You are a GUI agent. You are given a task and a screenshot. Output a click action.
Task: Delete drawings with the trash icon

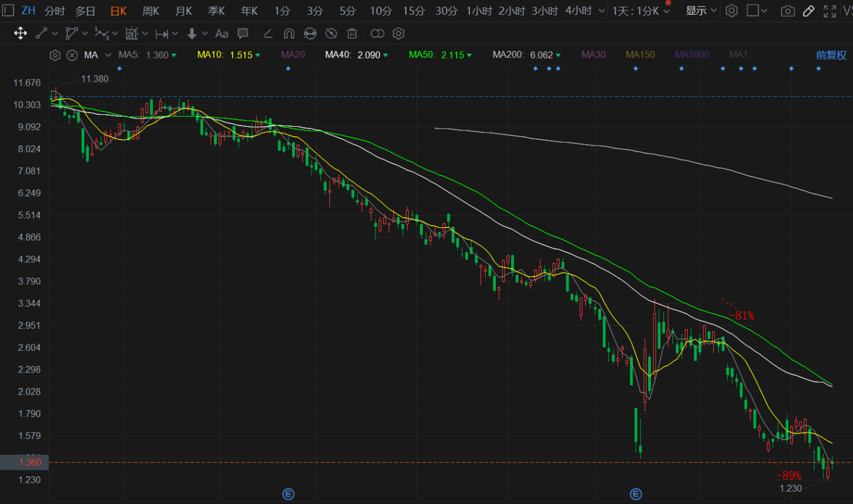pos(352,34)
